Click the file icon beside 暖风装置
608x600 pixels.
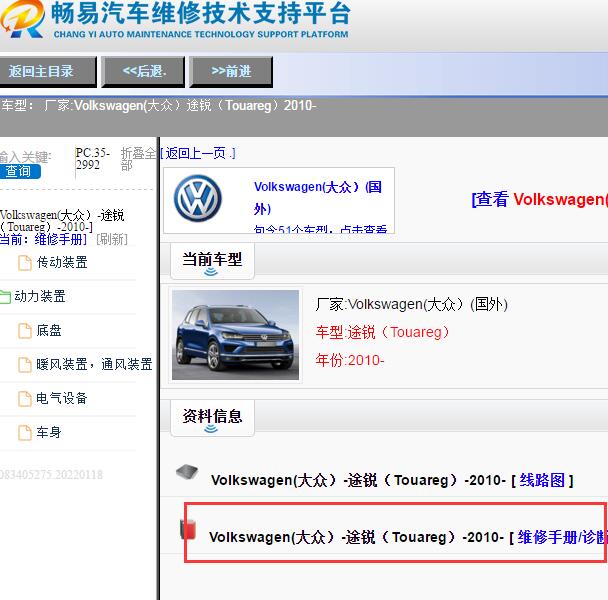point(25,365)
